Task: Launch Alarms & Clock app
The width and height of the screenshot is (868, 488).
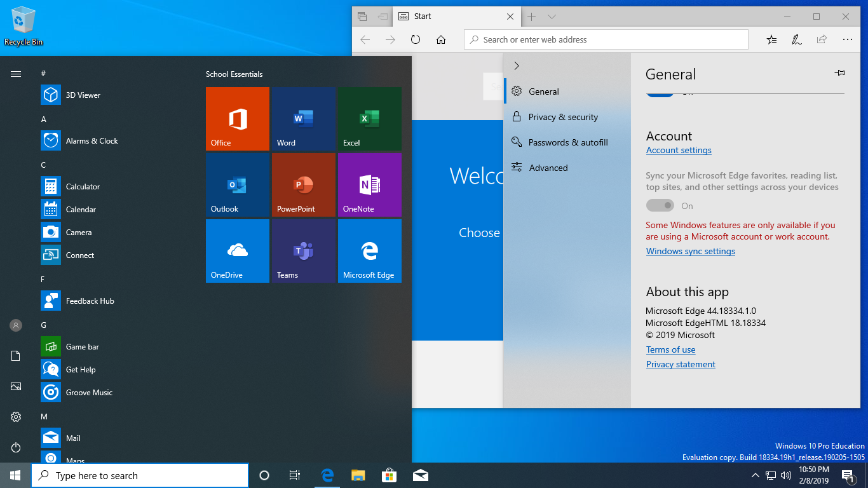Action: coord(114,141)
